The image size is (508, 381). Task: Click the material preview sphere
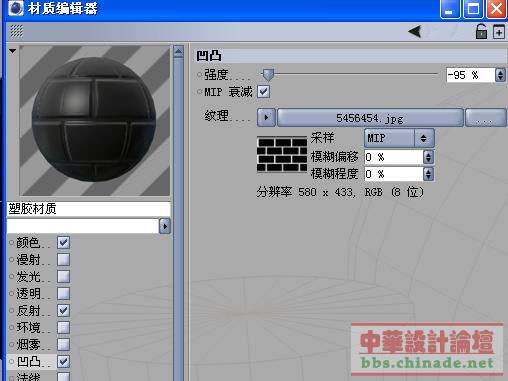click(x=95, y=120)
